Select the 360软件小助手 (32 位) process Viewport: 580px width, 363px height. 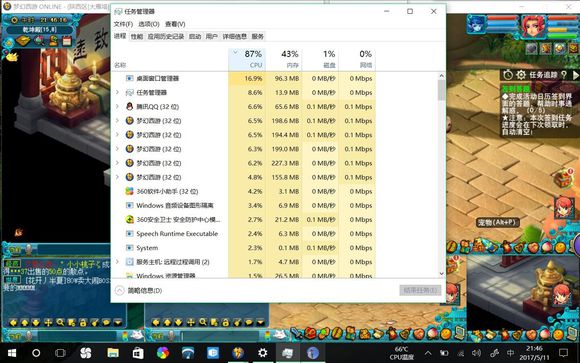point(244,191)
